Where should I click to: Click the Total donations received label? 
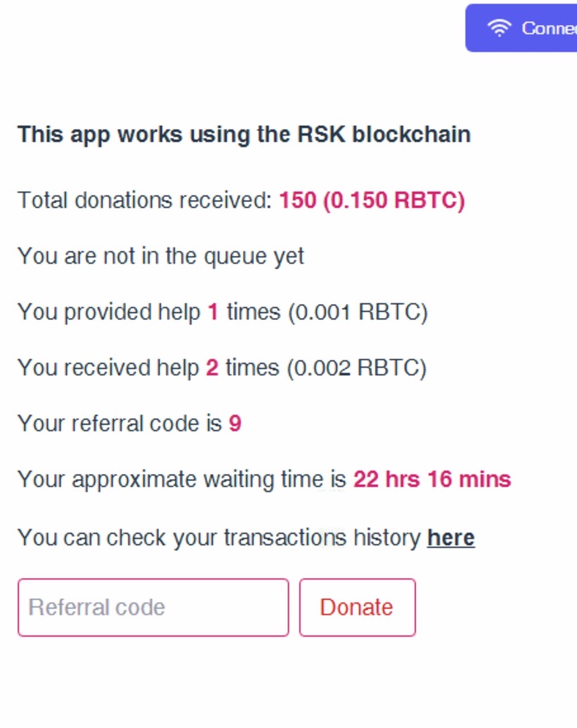click(145, 201)
